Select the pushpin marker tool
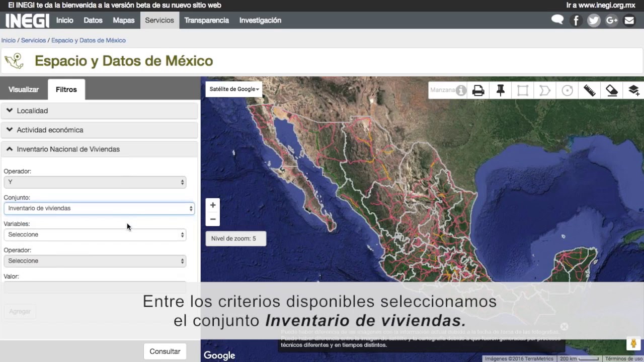Viewport: 644px width, 362px height. tap(501, 90)
